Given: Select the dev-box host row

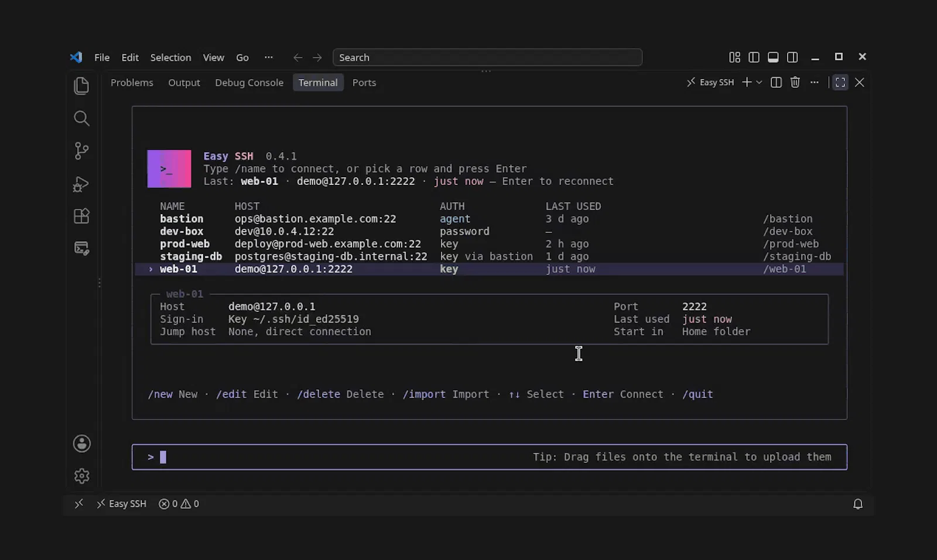Looking at the screenshot, I should (x=489, y=231).
